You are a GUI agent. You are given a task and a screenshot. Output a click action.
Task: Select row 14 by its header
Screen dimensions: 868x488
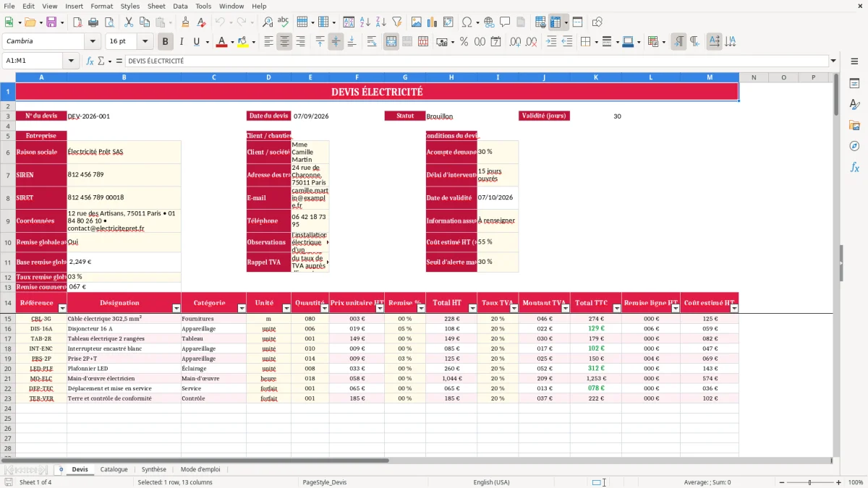tap(8, 303)
